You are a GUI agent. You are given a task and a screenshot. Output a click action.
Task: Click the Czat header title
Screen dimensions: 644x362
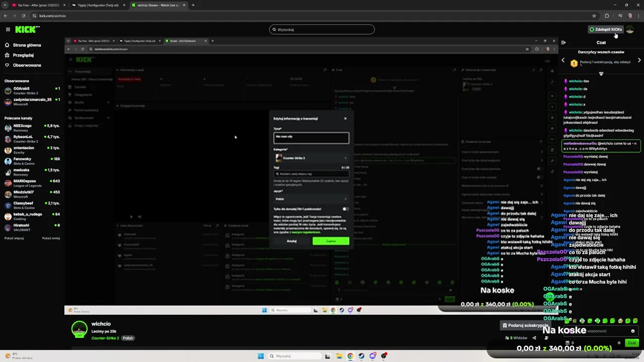tap(601, 43)
